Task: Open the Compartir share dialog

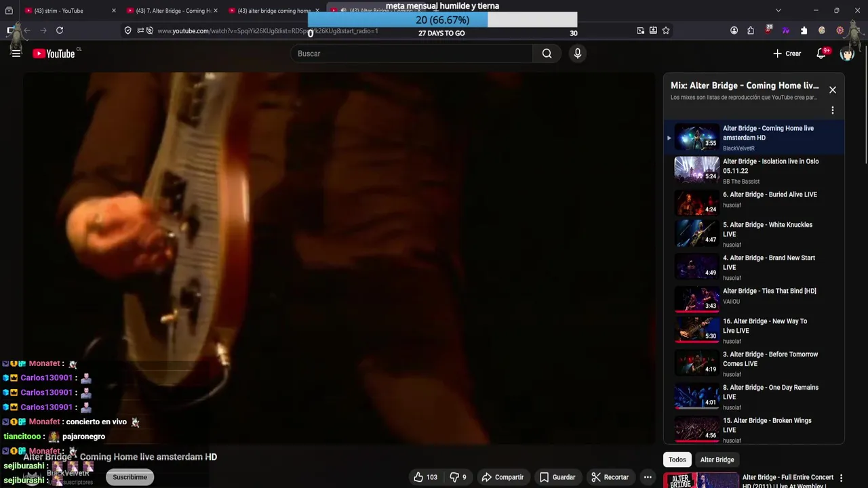Action: pos(502,477)
